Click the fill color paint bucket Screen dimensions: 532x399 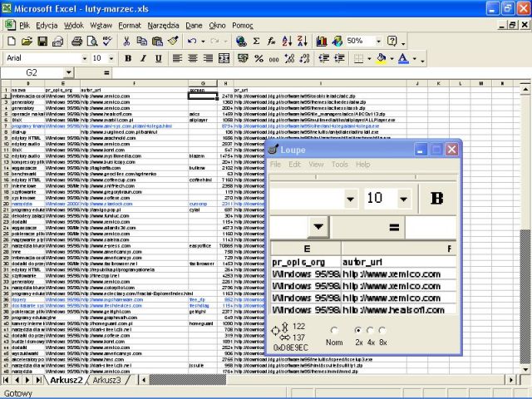coord(382,58)
